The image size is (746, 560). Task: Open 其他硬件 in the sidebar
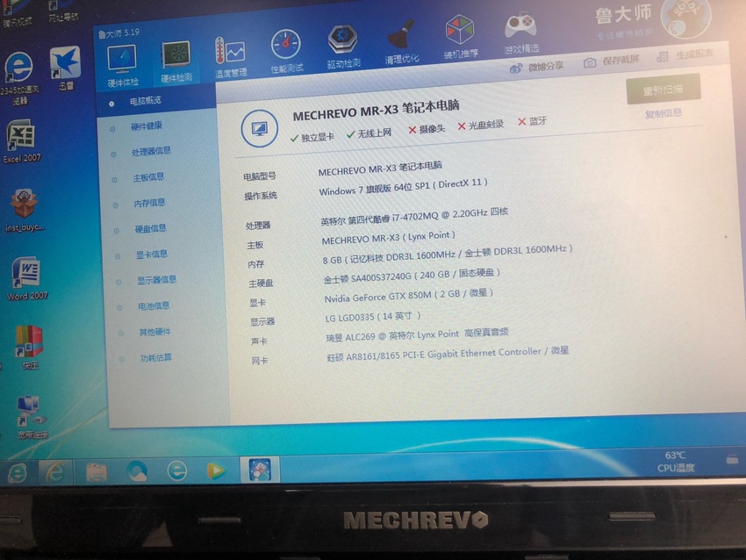pyautogui.click(x=154, y=332)
